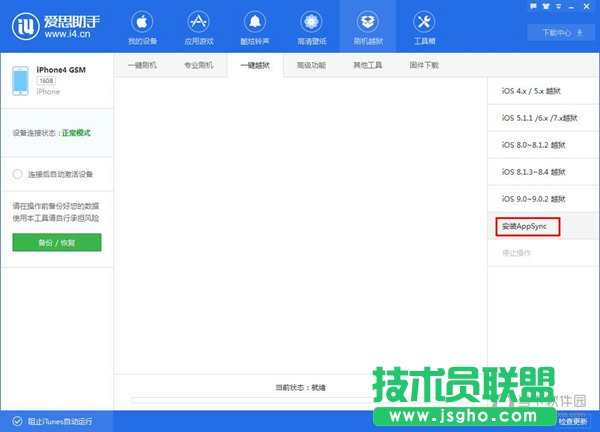The image size is (600, 432).
Task: Toggle 连接后自动激活设备 radio option
Action: (17, 174)
